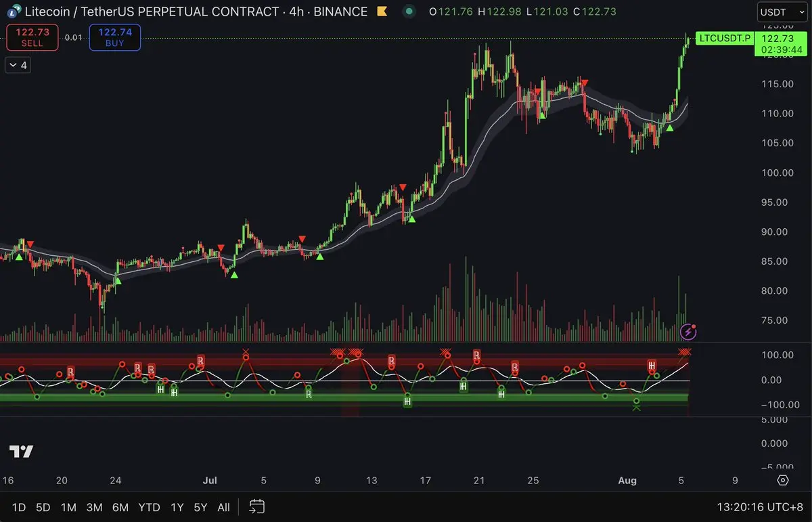Select the 6M date range
This screenshot has height=522, width=812.
120,507
